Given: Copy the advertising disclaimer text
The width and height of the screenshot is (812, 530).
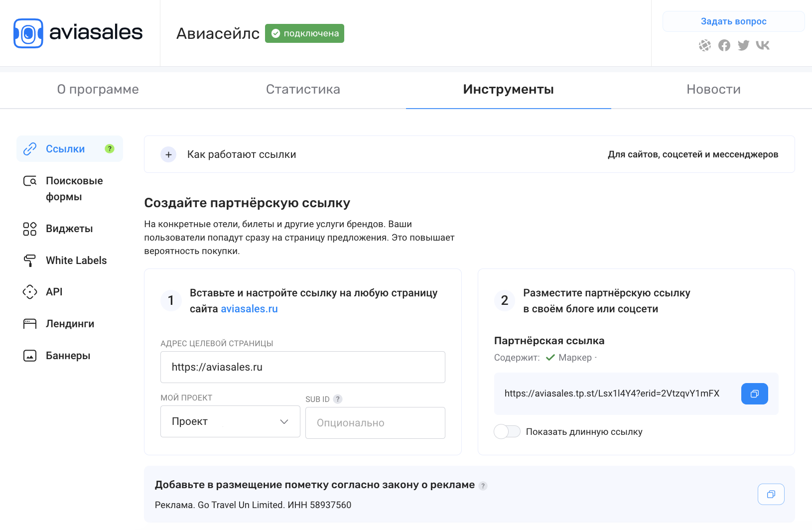Looking at the screenshot, I should click(771, 494).
